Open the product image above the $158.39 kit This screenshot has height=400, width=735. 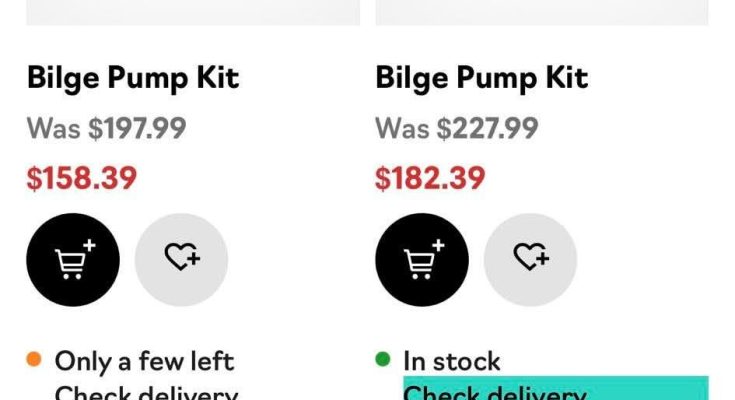point(192,12)
